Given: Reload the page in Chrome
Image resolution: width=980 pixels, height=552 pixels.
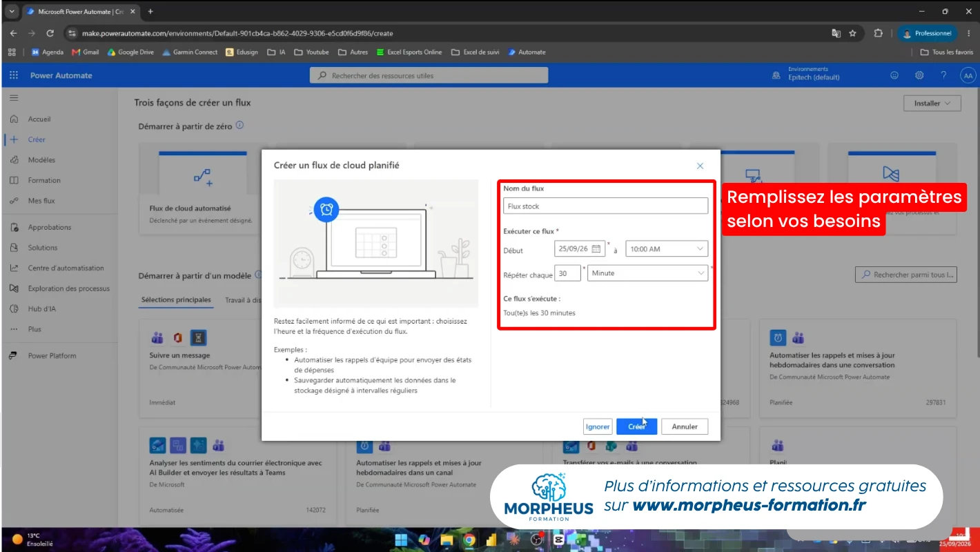Looking at the screenshot, I should pos(50,33).
